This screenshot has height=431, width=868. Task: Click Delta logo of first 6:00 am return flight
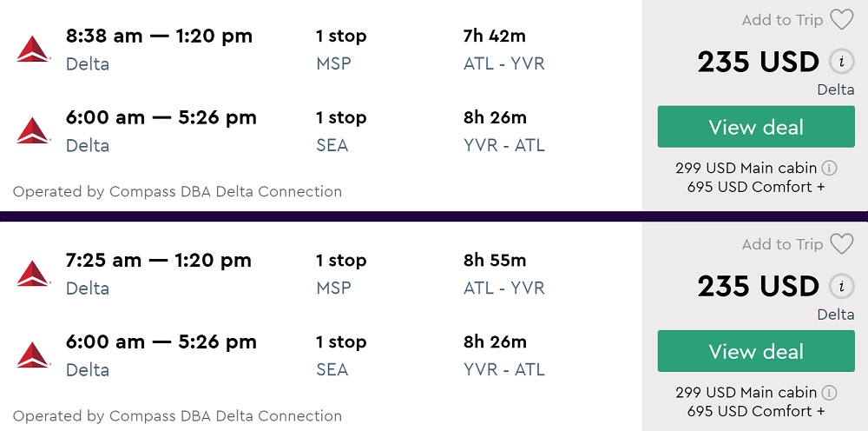pos(33,131)
